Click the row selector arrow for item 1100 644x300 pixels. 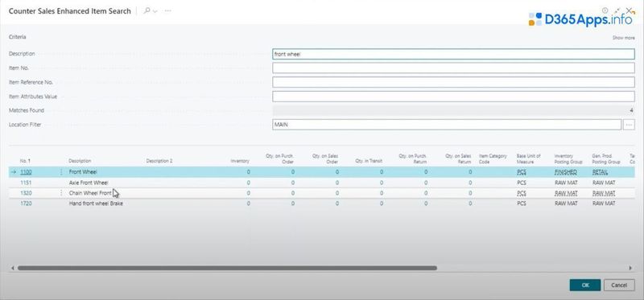[x=14, y=172]
